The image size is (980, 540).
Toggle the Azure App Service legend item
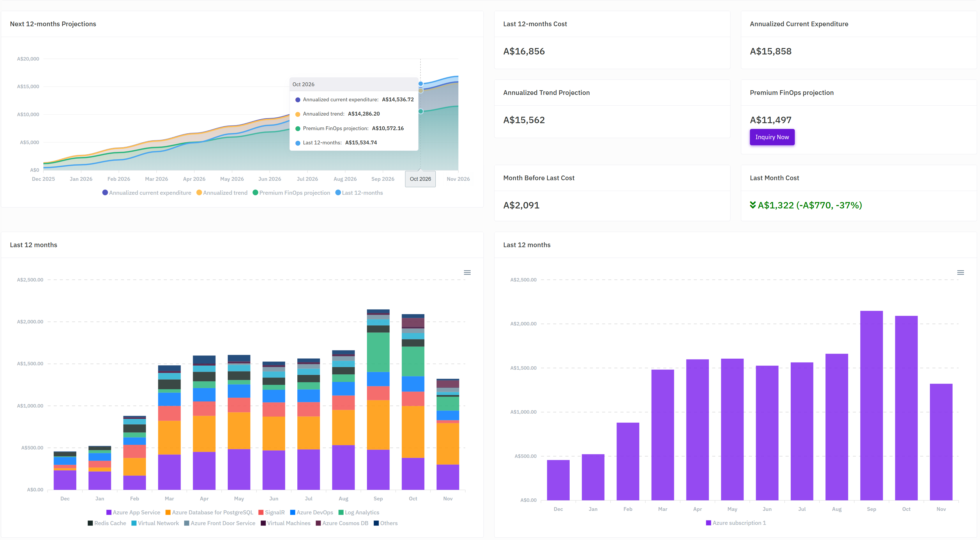(x=136, y=512)
